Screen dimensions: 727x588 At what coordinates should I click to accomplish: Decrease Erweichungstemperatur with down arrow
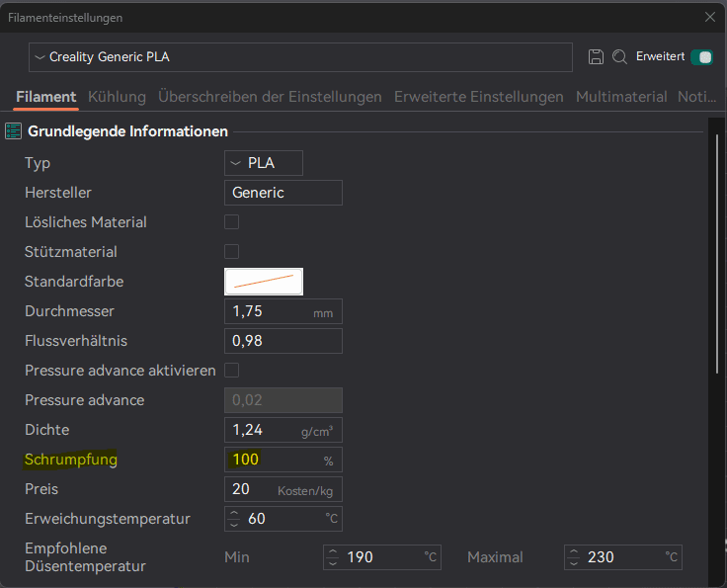coord(234,525)
